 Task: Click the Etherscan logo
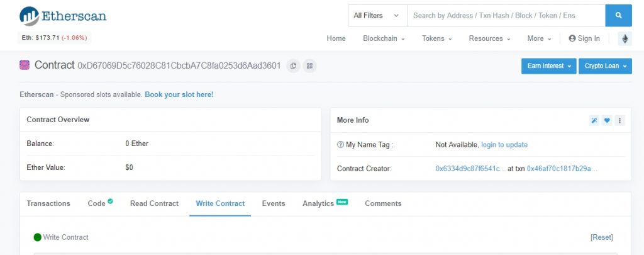(x=63, y=15)
